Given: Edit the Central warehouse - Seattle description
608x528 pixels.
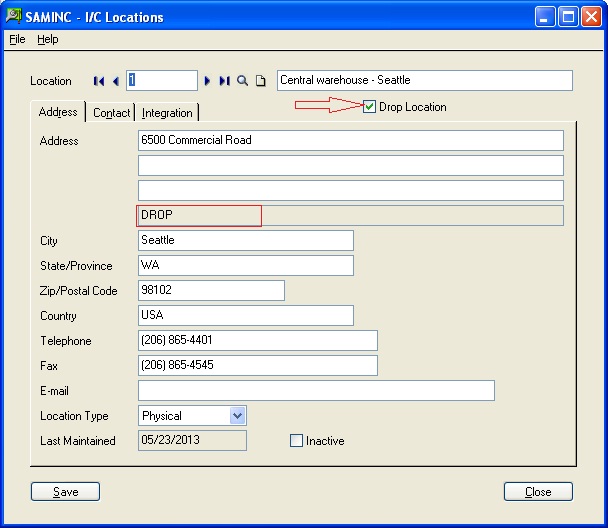Looking at the screenshot, I should click(x=425, y=81).
